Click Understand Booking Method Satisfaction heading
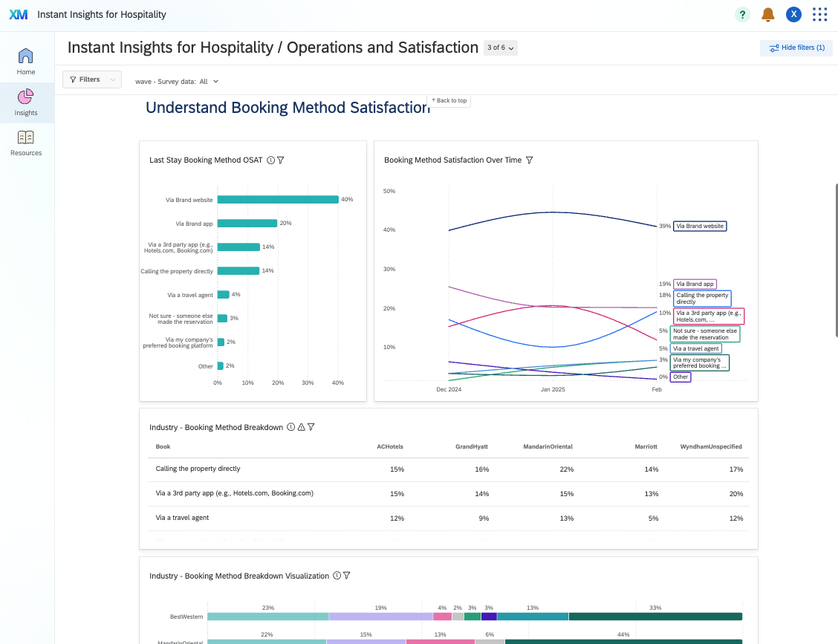Viewport: 838px width, 644px height. pos(288,108)
